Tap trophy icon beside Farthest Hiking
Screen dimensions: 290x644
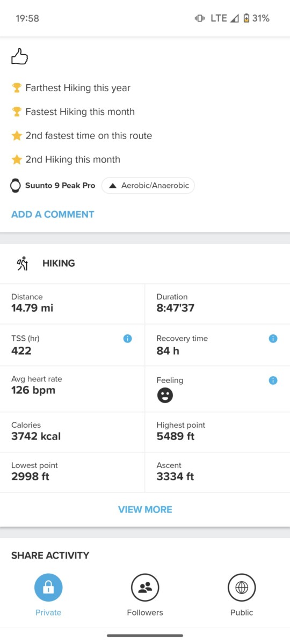coord(17,88)
